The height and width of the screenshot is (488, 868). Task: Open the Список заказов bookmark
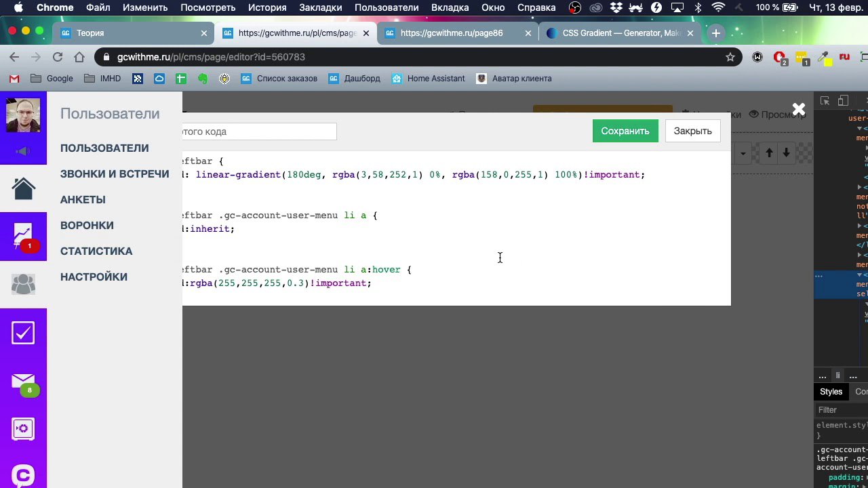(279, 79)
